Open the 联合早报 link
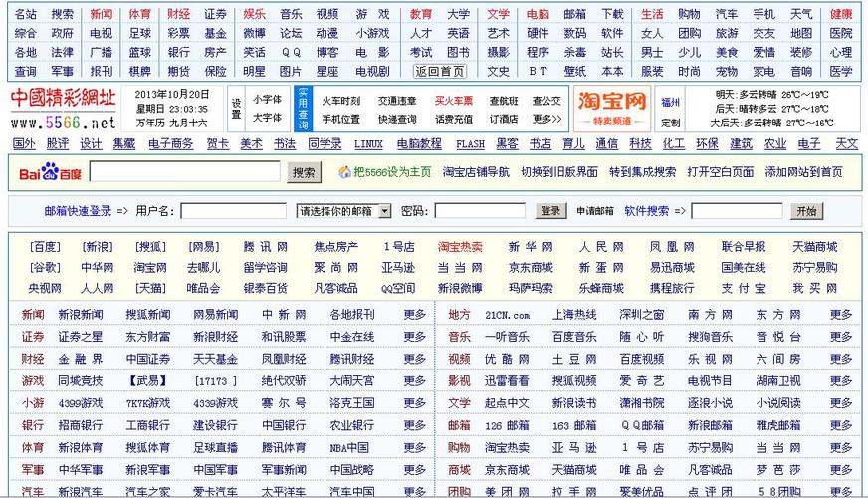The width and height of the screenshot is (868, 498). [744, 246]
